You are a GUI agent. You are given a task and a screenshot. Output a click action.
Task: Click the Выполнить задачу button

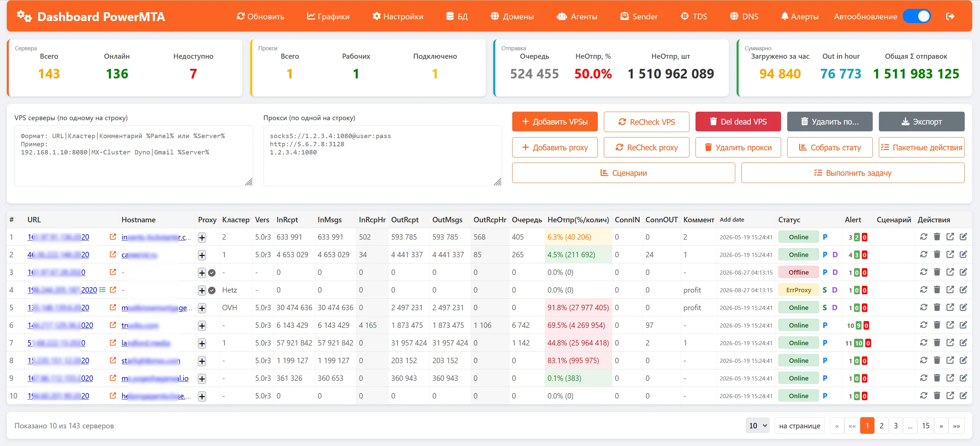point(853,173)
